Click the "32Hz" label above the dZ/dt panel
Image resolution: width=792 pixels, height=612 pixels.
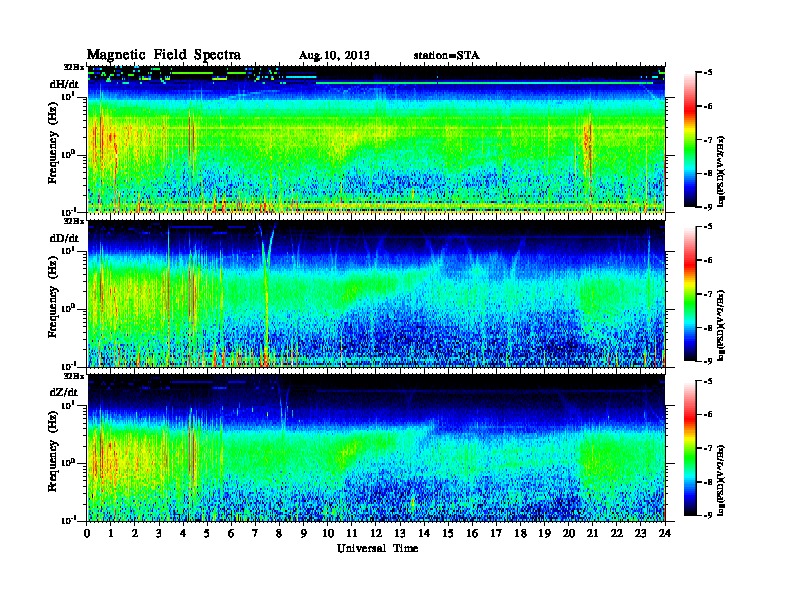[74, 376]
